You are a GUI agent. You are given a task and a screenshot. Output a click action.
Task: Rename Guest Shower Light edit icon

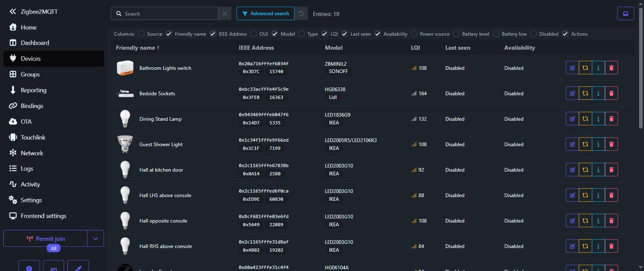pyautogui.click(x=572, y=144)
